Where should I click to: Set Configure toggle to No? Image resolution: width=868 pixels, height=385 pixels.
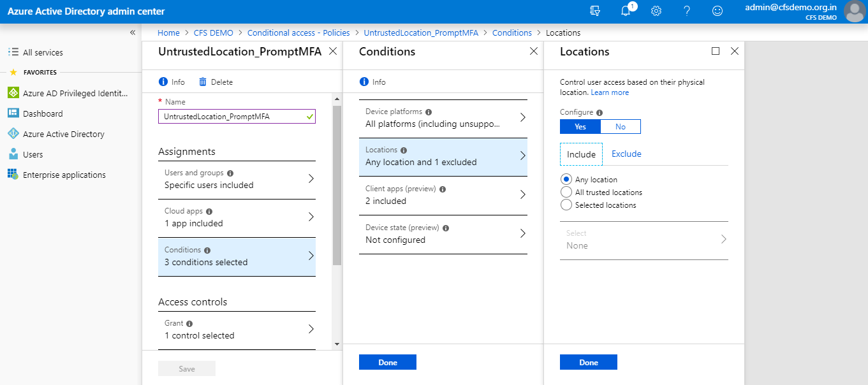pos(621,126)
